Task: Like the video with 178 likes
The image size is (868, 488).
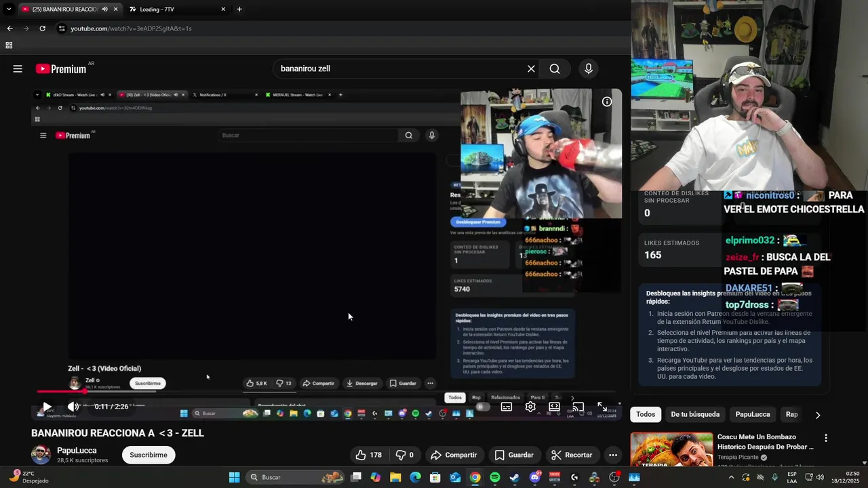Action: click(x=368, y=455)
